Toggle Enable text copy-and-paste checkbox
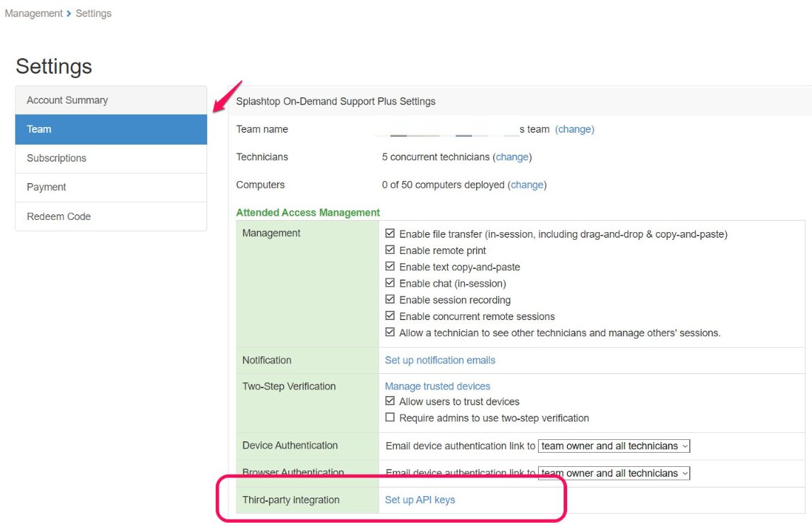The width and height of the screenshot is (812, 523). click(390, 267)
